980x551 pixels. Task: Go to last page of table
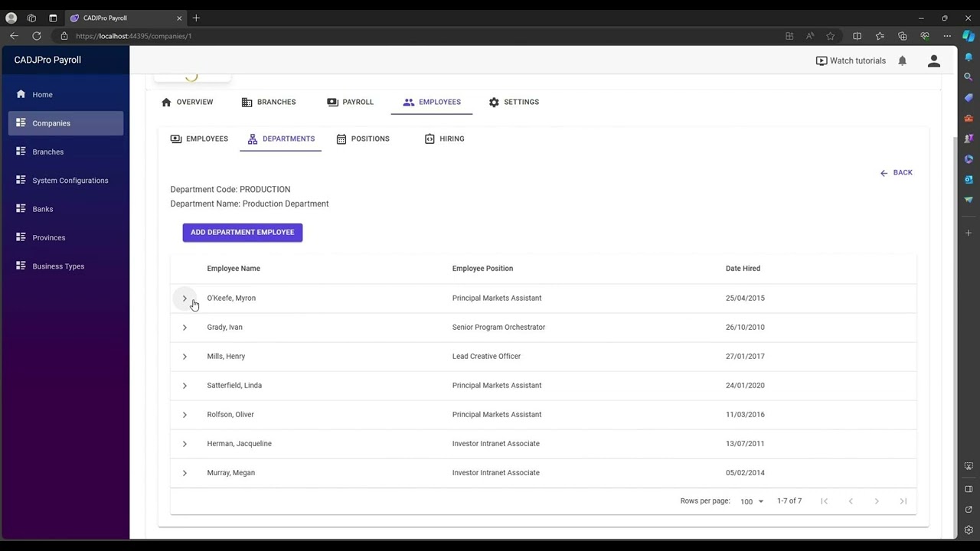point(903,501)
